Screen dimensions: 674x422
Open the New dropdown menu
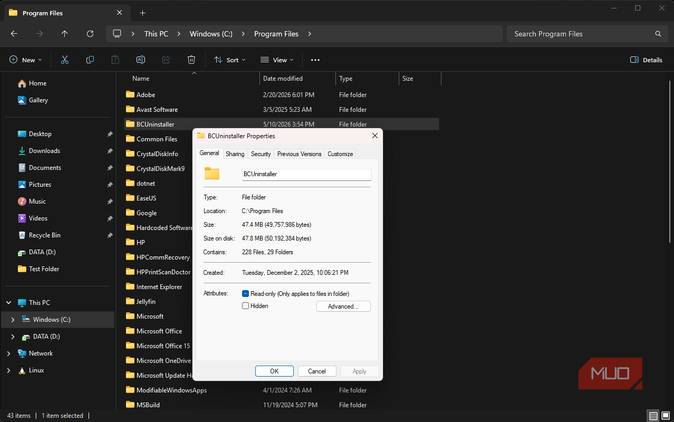tap(25, 60)
